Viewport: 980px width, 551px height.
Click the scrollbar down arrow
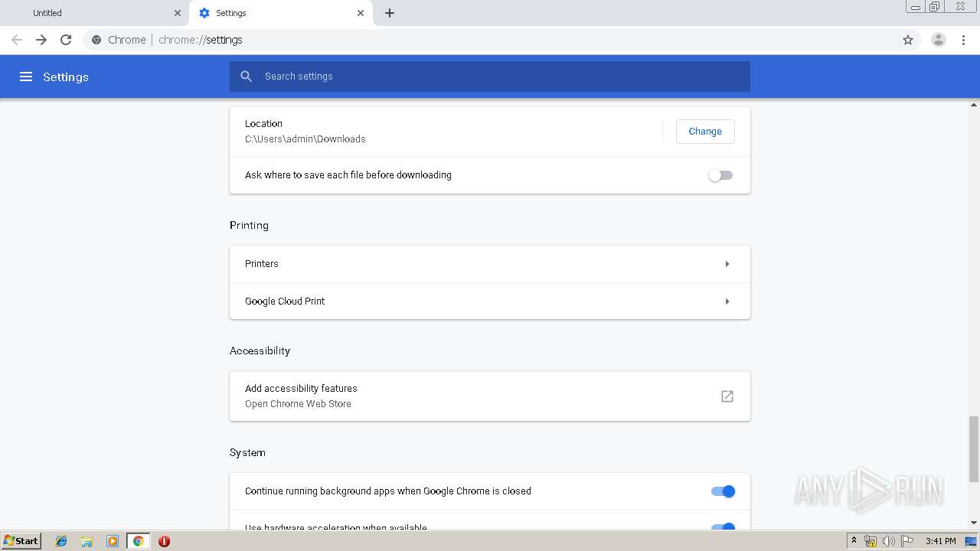(974, 523)
